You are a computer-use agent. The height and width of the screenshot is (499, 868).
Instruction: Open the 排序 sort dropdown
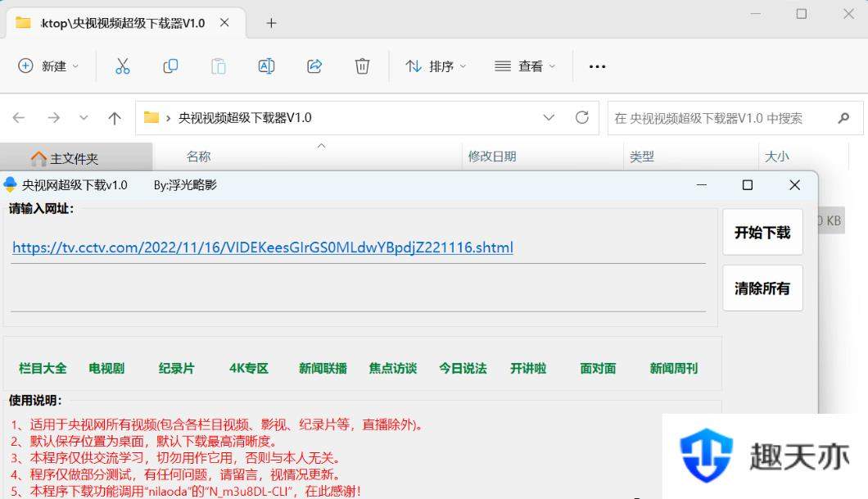coord(436,66)
